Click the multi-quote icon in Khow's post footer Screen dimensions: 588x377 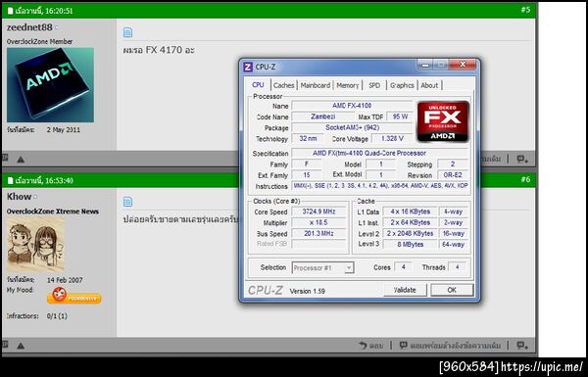point(522,345)
